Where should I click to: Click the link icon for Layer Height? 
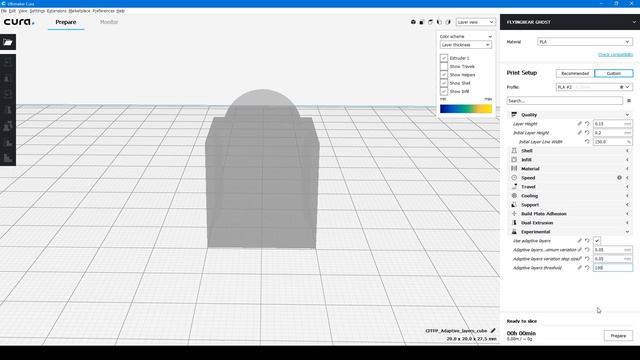tap(580, 124)
